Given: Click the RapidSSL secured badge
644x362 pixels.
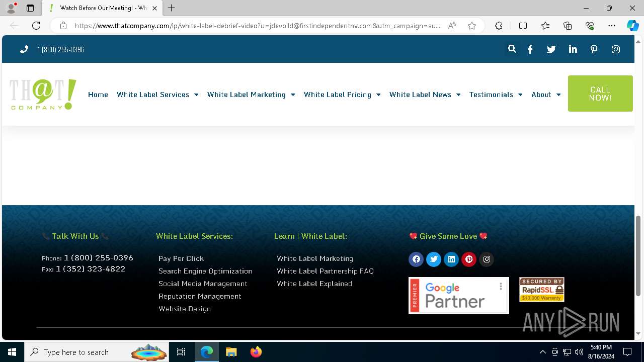Looking at the screenshot, I should click(542, 290).
